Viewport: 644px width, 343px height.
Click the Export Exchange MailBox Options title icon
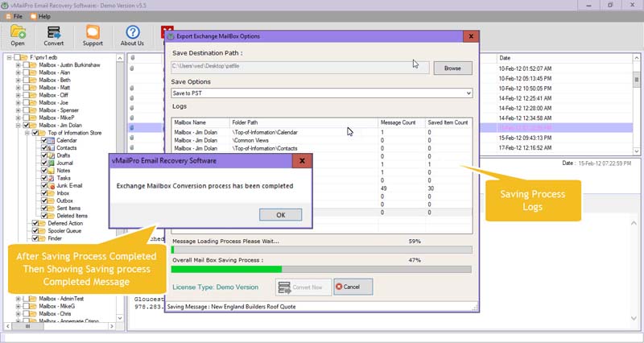pos(171,36)
